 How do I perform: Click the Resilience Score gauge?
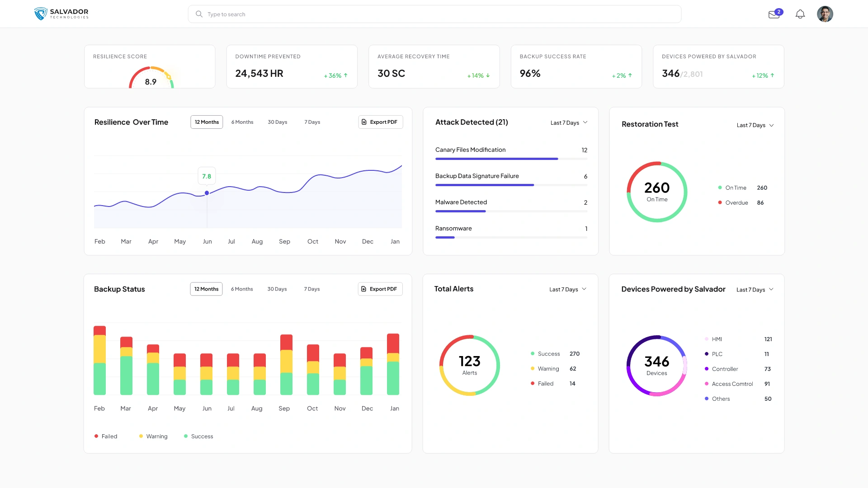click(151, 77)
